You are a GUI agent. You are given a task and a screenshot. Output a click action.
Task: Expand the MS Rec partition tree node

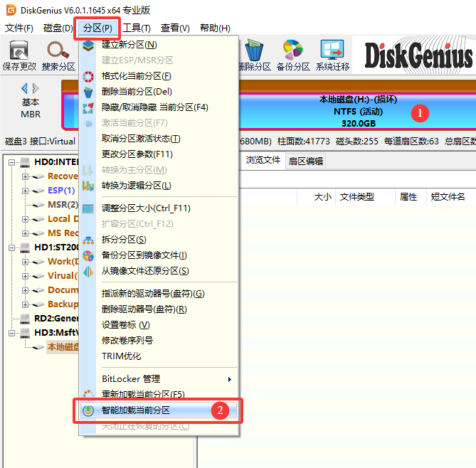click(x=25, y=234)
